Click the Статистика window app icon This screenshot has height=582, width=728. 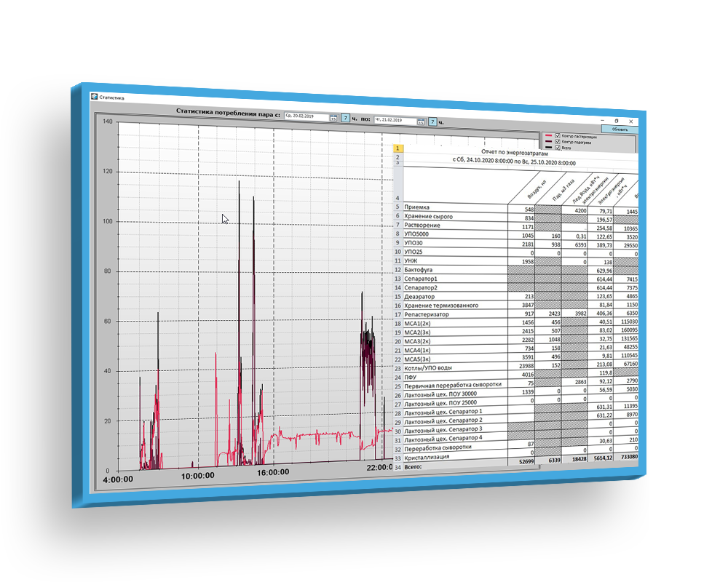94,95
